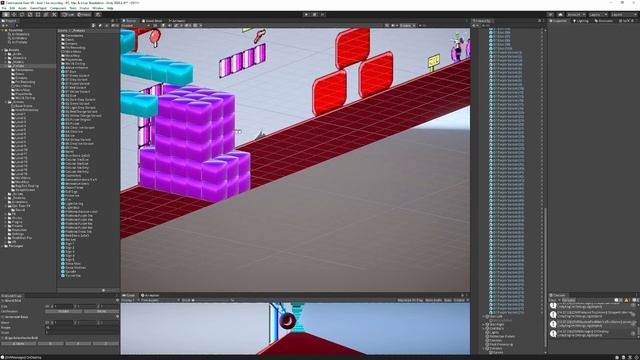640x360 pixels.
Task: Toggle Console Collapse option
Action: [568, 300]
